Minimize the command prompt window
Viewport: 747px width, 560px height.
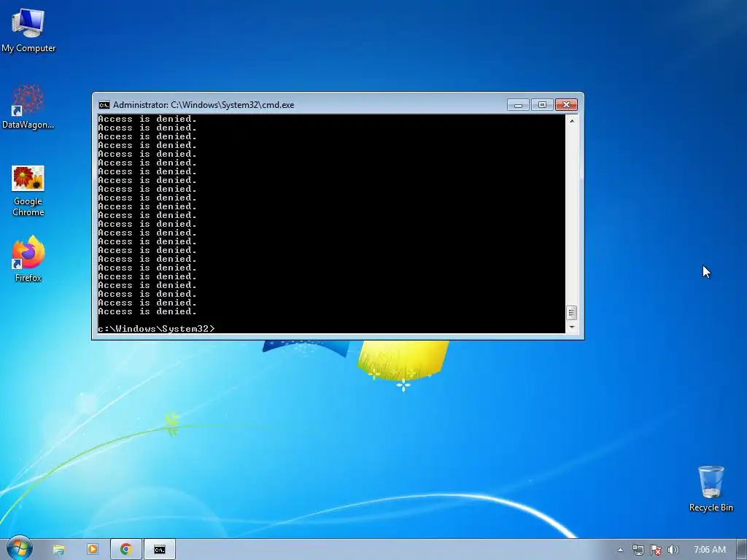pos(519,105)
